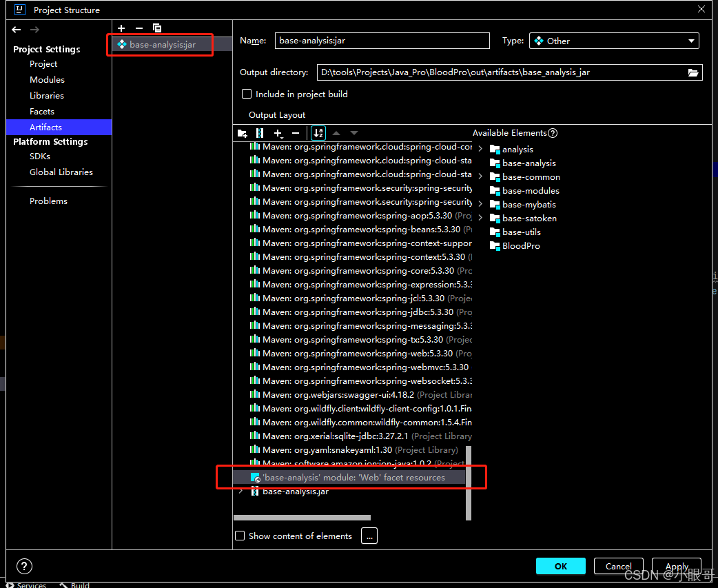Click ellipsis button beside Show content

pos(369,536)
